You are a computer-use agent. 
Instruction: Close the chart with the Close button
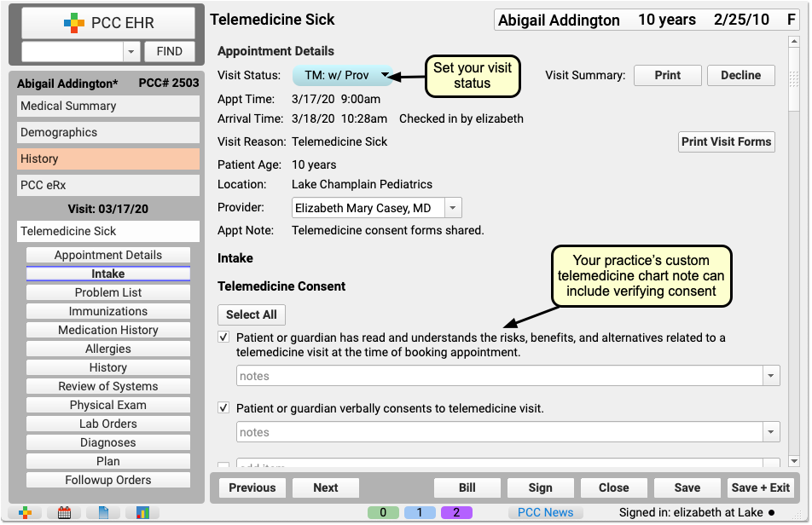(614, 487)
